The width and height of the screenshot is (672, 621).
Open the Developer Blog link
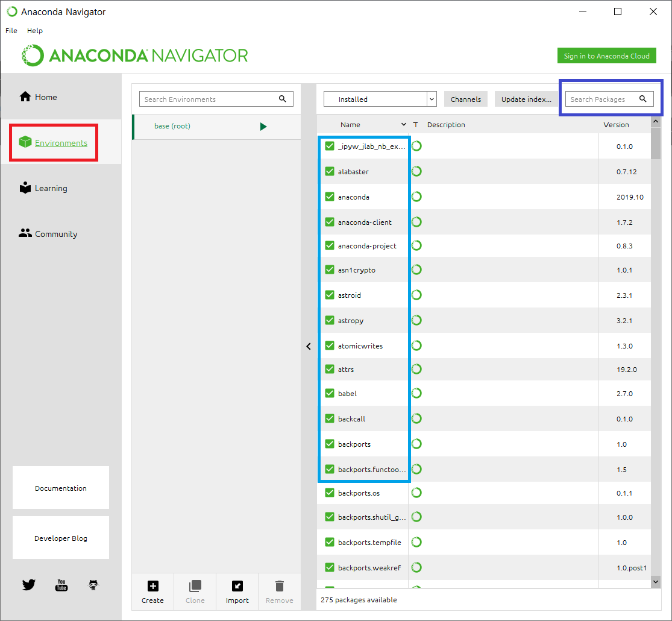click(x=61, y=538)
